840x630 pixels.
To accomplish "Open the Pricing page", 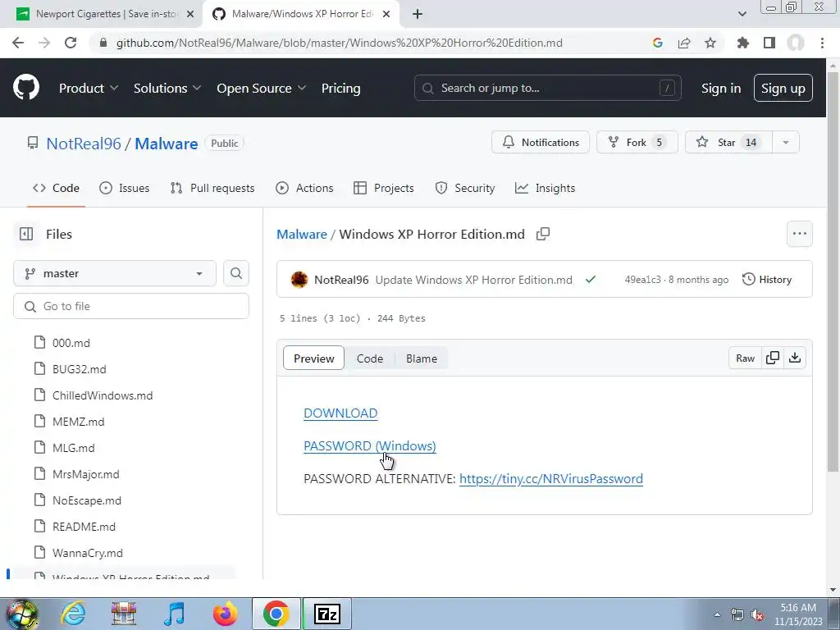I will [340, 89].
